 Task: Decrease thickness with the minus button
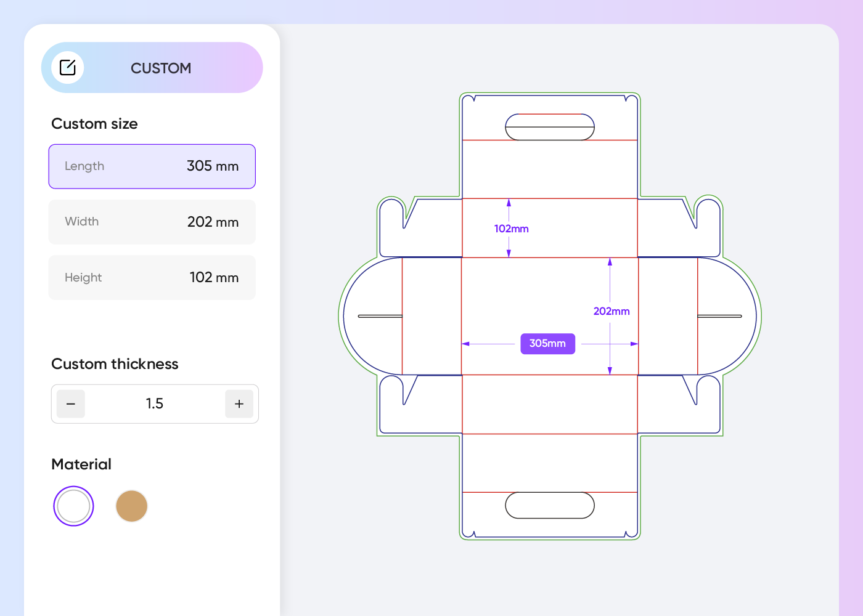[x=71, y=404]
